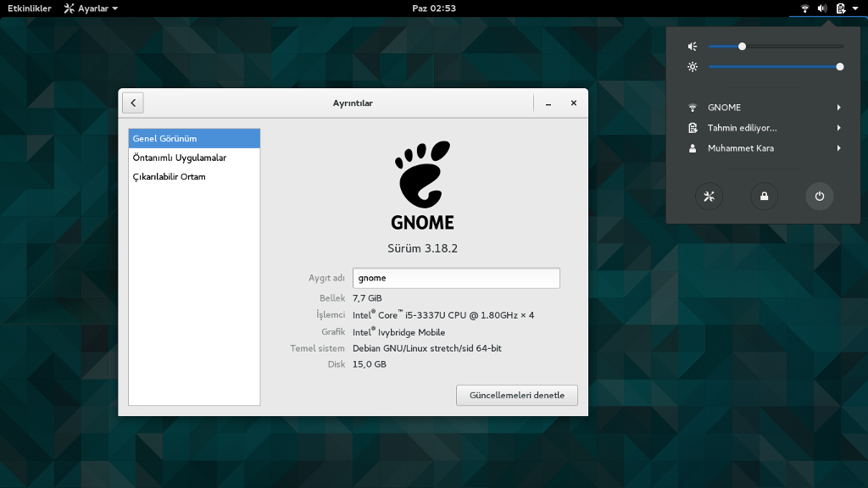Expand the Tahmin ediliyor battery submenu arrow
Viewport: 868px width, 488px height.
point(838,128)
